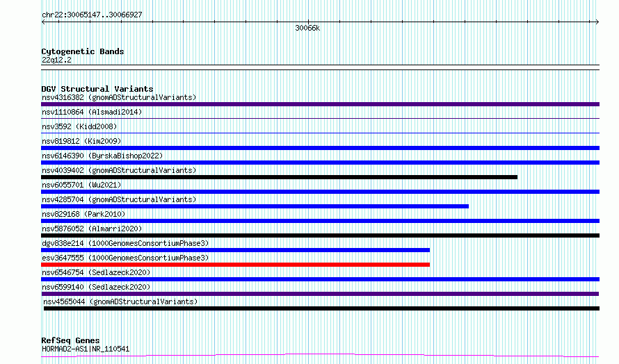Select the purple nsv4316382 variant bar
The height and width of the screenshot is (364, 619).
click(x=320, y=104)
